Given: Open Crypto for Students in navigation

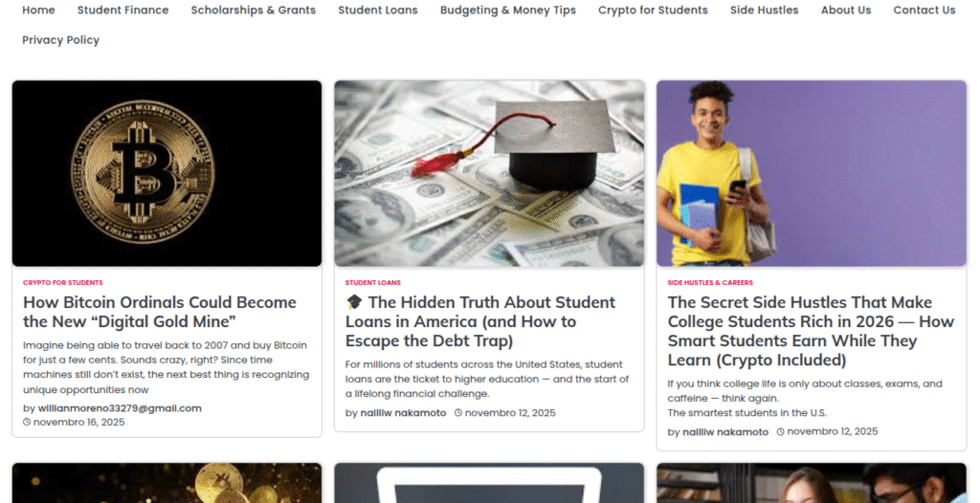Looking at the screenshot, I should click(x=653, y=10).
